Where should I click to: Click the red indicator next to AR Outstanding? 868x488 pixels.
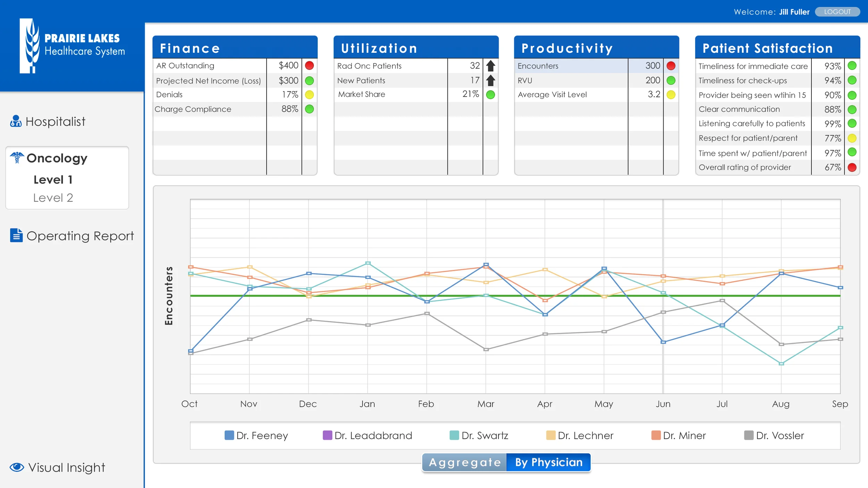tap(309, 65)
